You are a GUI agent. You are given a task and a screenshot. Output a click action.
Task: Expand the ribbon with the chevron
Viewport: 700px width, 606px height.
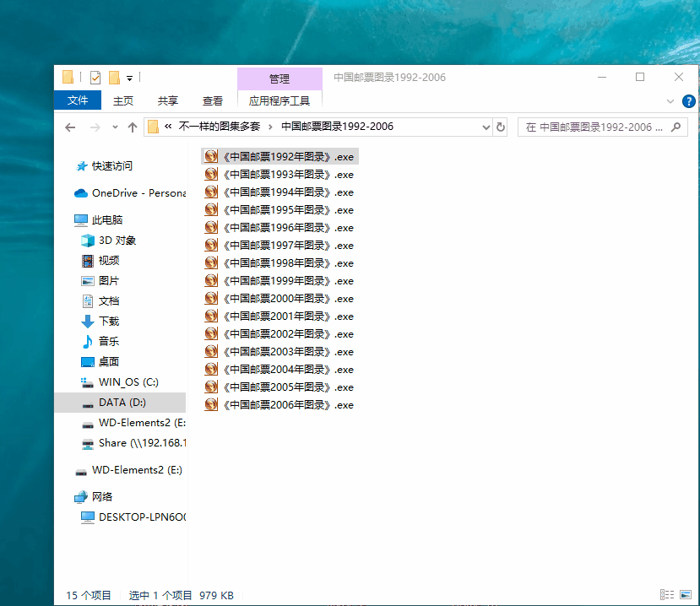click(670, 101)
